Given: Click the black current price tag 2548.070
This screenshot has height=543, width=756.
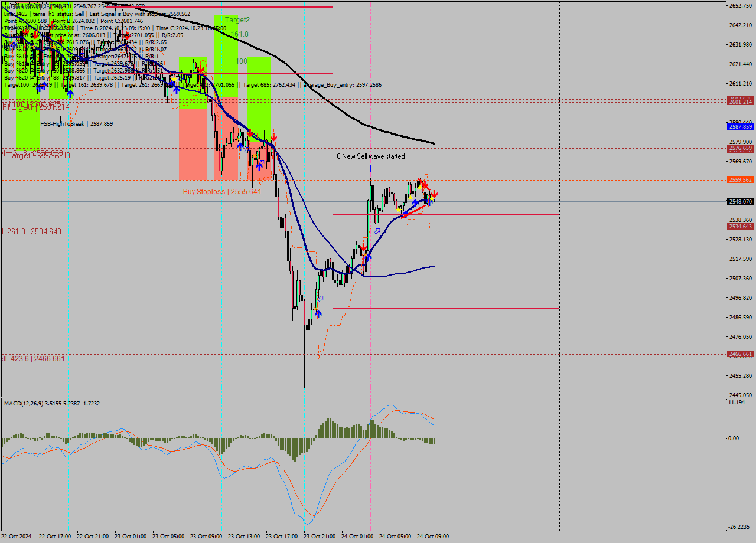Looking at the screenshot, I should [741, 201].
